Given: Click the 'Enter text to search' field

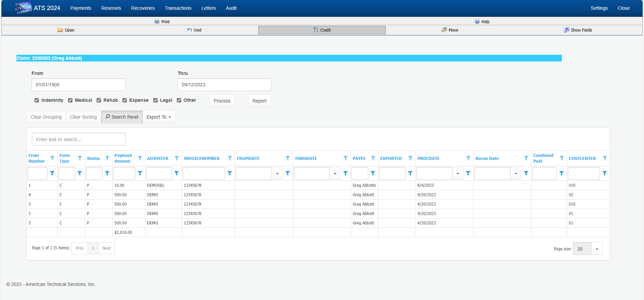Looking at the screenshot, I should pos(79,139).
